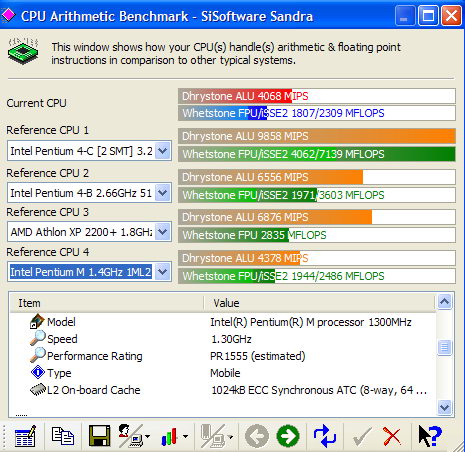Viewport: 465px width, 452px height.
Task: Click the Whetstone FPU 2835 MFLOPS bar
Action: pos(317,235)
